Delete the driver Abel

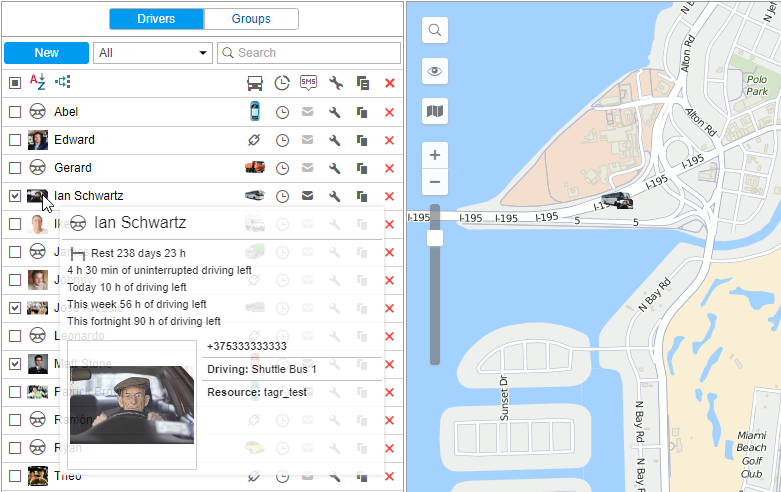coord(390,113)
